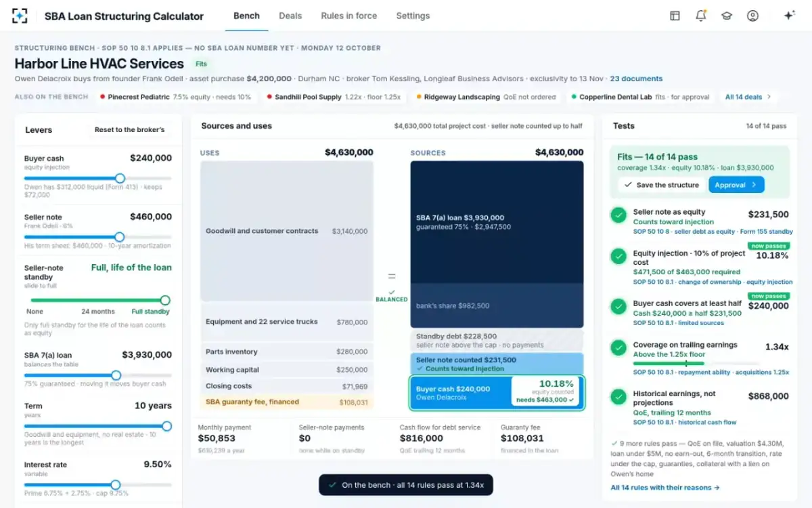The width and height of the screenshot is (812, 508).
Task: Click the Parts inventory row
Action: click(x=286, y=352)
